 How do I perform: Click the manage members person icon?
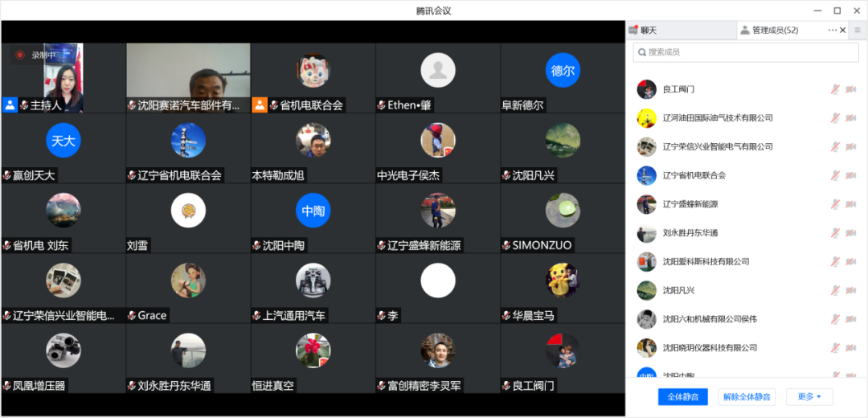click(x=745, y=31)
